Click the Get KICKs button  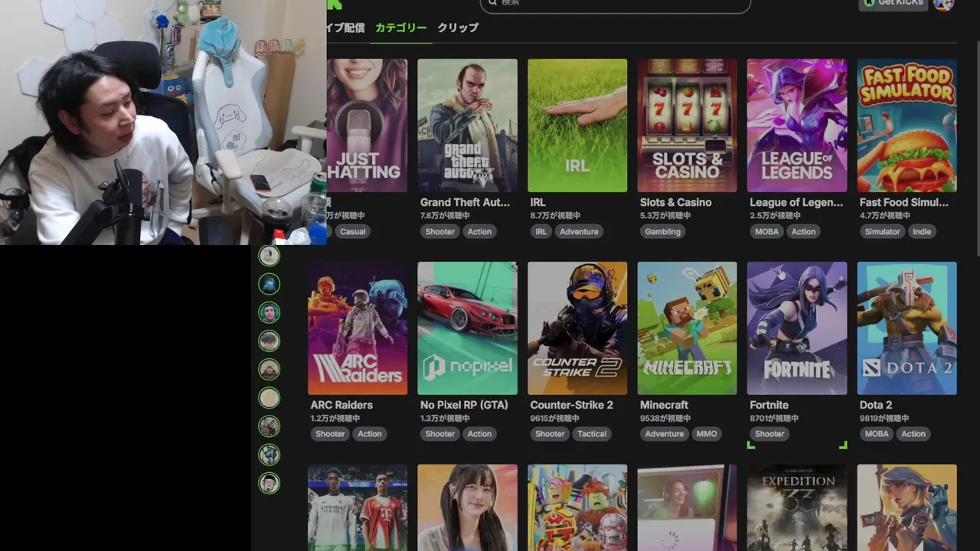[894, 4]
